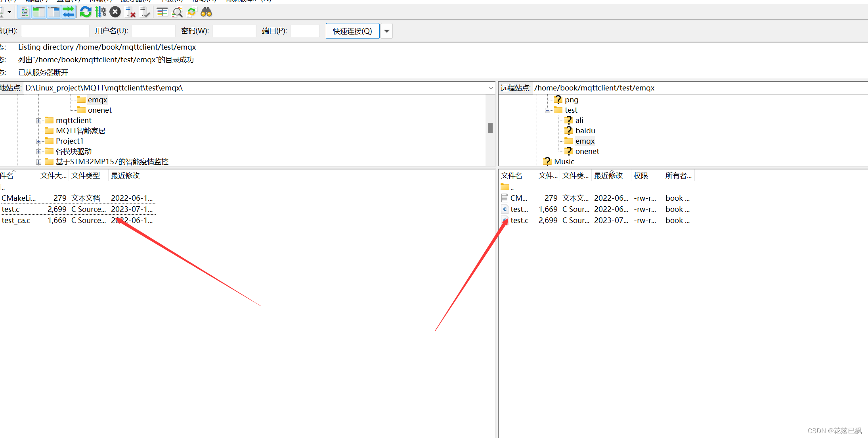Focus the 端口(P) input field
868x438 pixels.
tap(305, 31)
